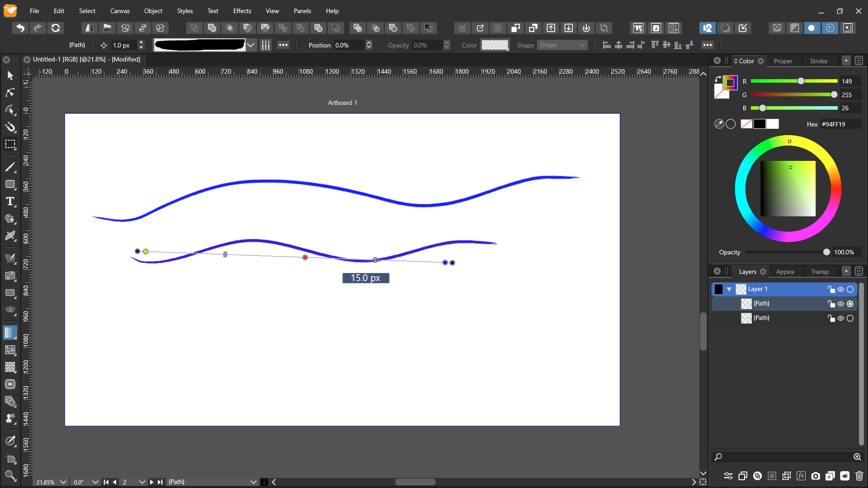Toggle lock on the bottom Path layer
Image resolution: width=868 pixels, height=488 pixels.
831,318
